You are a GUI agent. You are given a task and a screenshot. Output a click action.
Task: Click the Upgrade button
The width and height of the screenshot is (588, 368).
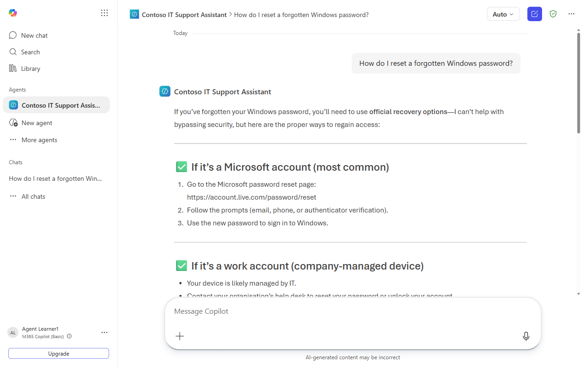[59, 354]
